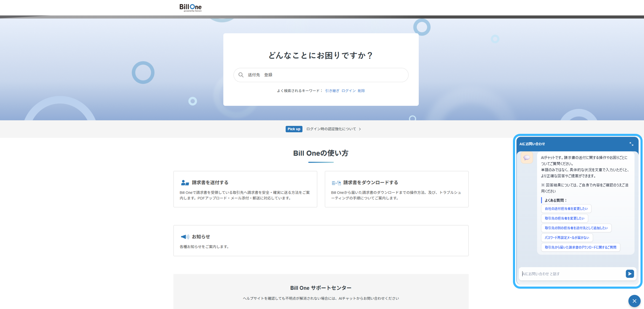Choose パスワード再設定メールが届かない question
Image resolution: width=644 pixels, height=309 pixels.
tap(567, 238)
